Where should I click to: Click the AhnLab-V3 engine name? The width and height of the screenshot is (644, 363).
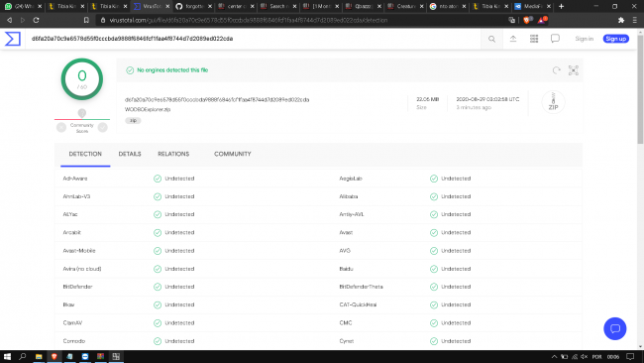click(x=76, y=196)
